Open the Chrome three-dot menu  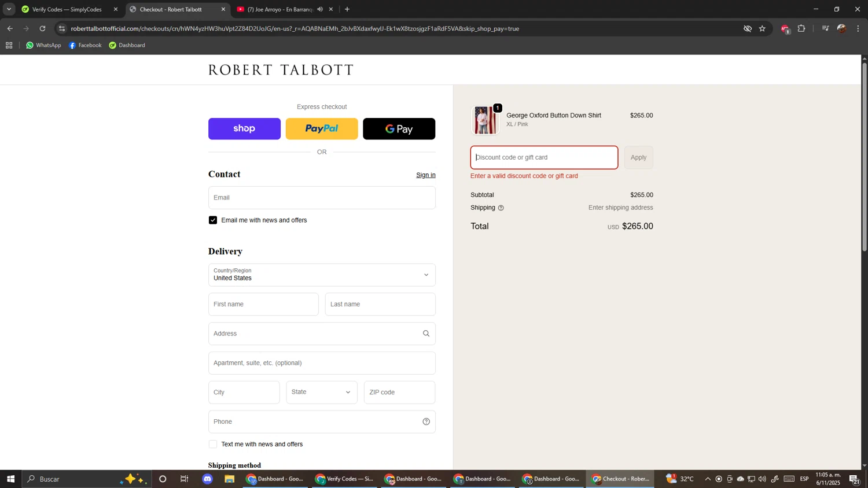(858, 28)
